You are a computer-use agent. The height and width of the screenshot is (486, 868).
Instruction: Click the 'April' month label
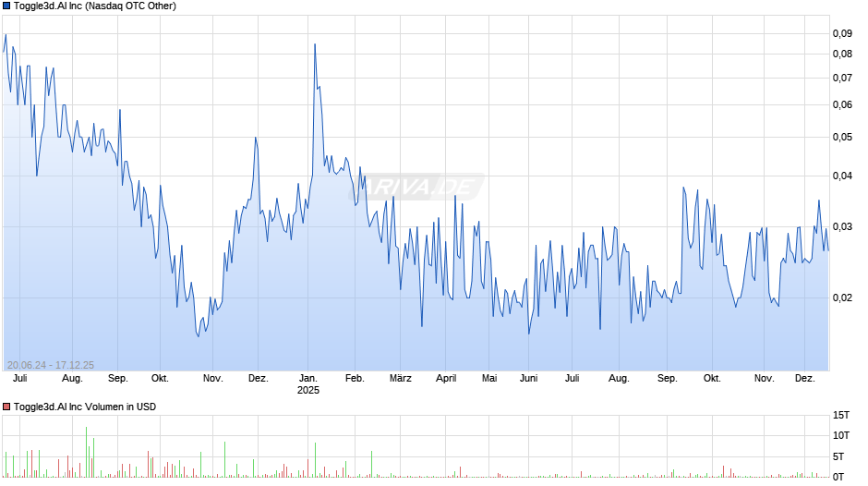446,379
